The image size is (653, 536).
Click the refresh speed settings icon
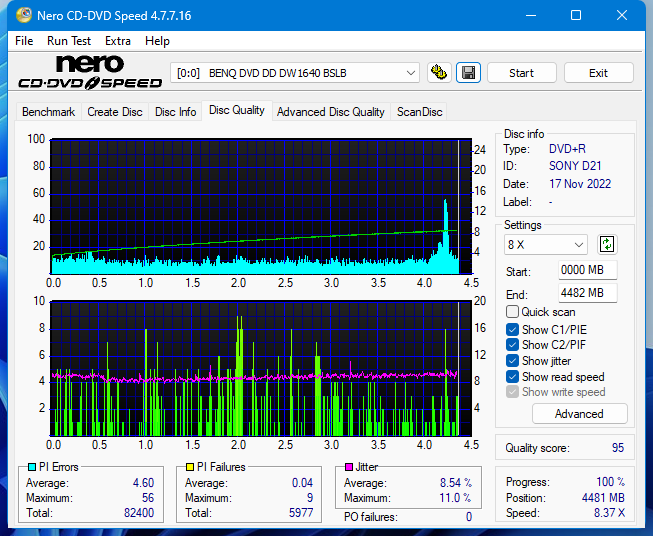click(607, 244)
